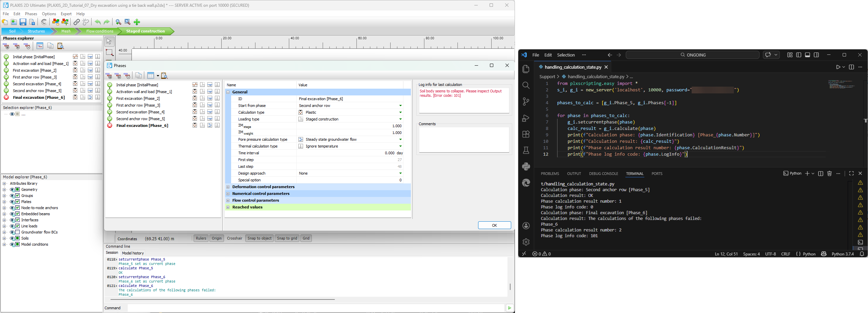
Task: Toggle Node-to-node anchors visibility eye
Action: point(12,208)
